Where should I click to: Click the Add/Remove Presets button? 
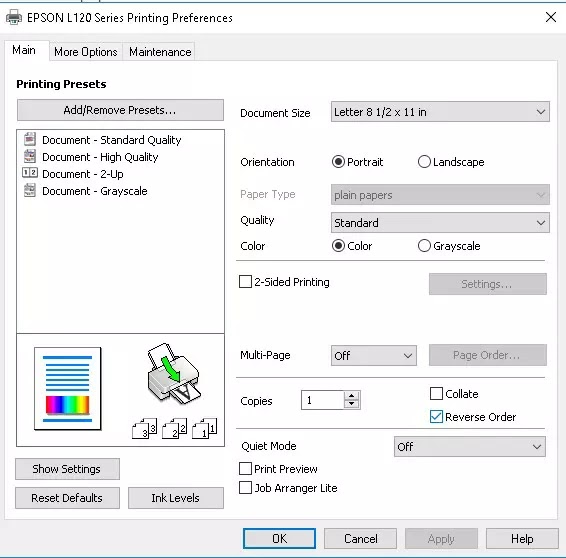coord(120,110)
